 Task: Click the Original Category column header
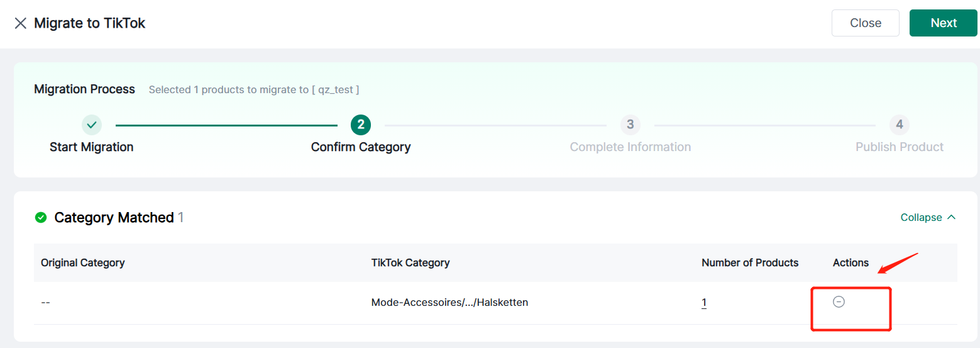click(x=83, y=262)
